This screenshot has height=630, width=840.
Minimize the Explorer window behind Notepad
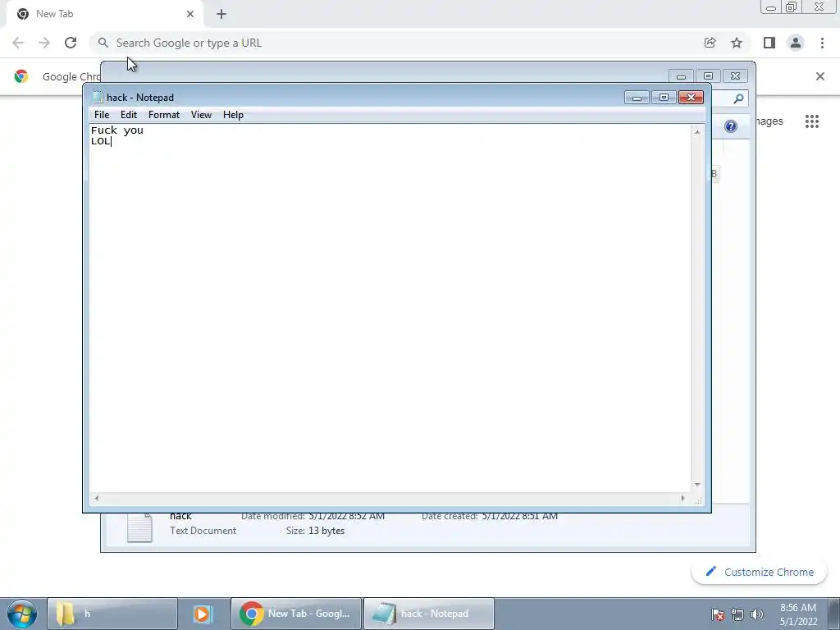click(681, 76)
